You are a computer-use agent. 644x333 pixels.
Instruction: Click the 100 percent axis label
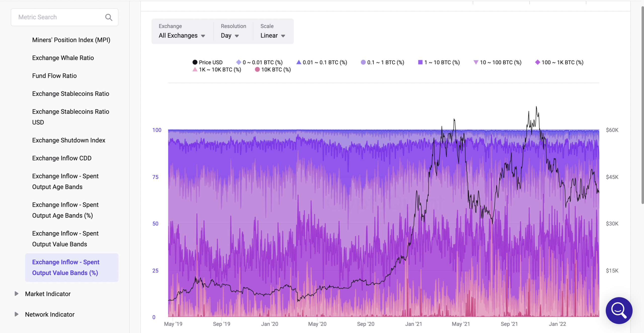point(157,130)
